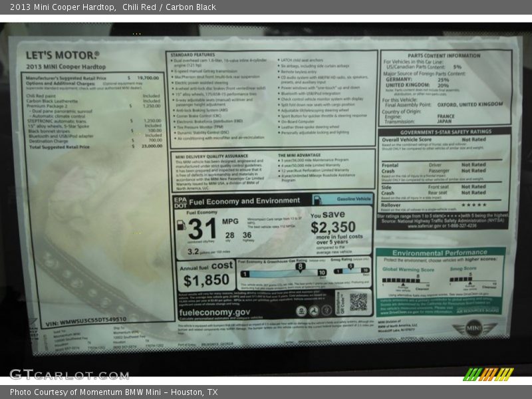Click the 'LET'S MOTOR' heading
532x399 pixels.
click(63, 55)
